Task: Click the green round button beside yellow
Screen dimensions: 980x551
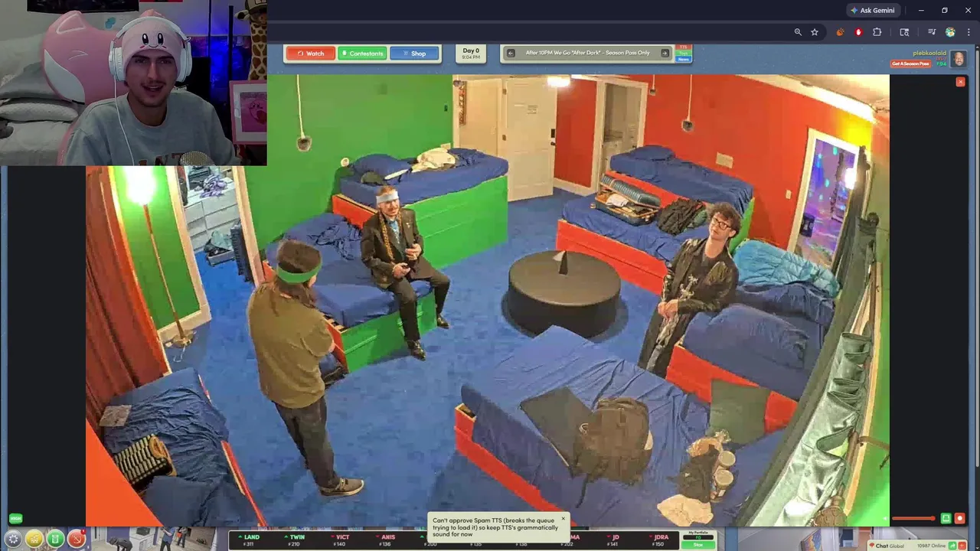Action: [55, 540]
